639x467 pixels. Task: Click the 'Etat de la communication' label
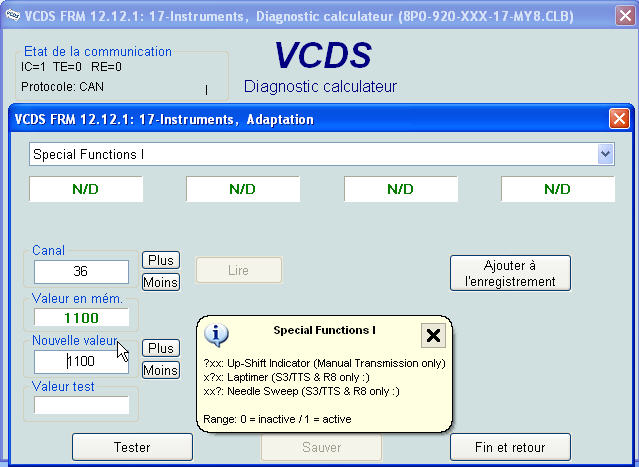tap(98, 51)
